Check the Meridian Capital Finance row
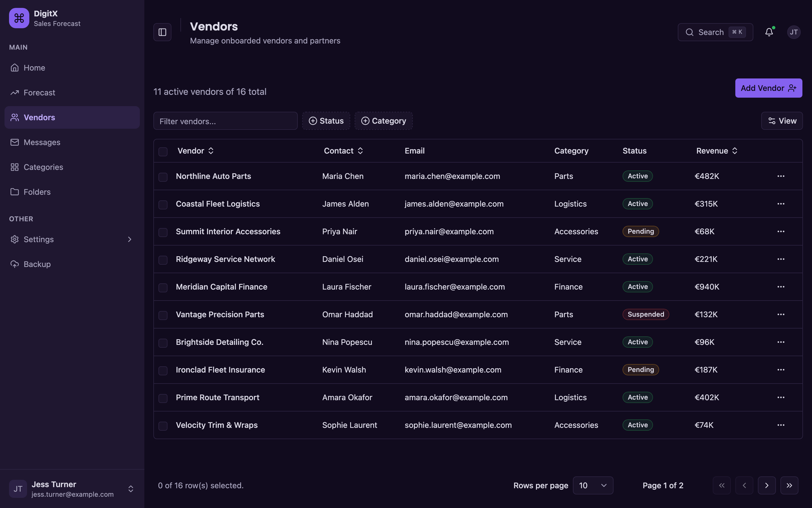 pyautogui.click(x=163, y=288)
